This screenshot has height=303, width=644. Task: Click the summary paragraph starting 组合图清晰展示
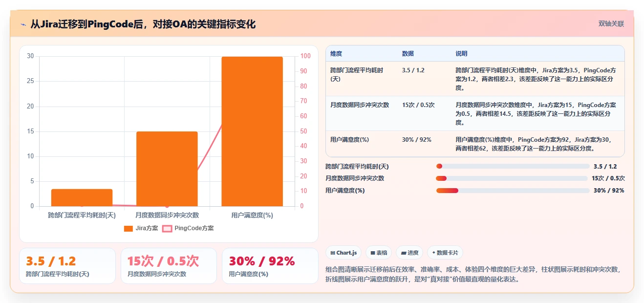pyautogui.click(x=473, y=274)
